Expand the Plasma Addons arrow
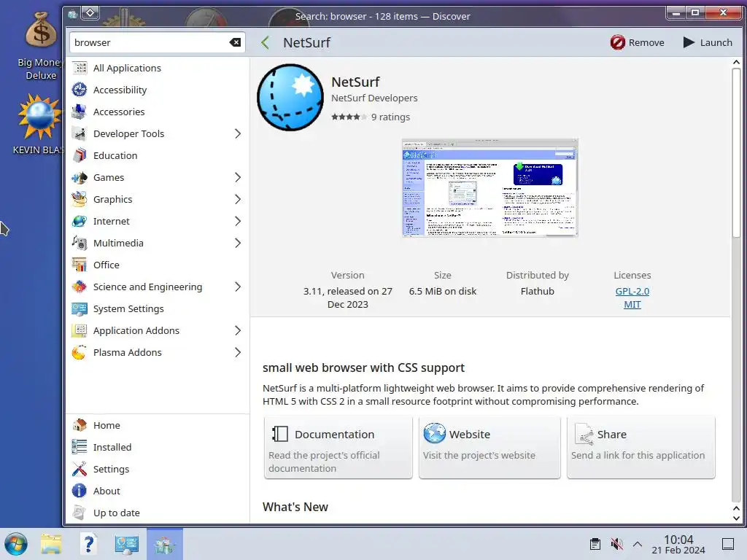The height and width of the screenshot is (560, 747). [238, 353]
